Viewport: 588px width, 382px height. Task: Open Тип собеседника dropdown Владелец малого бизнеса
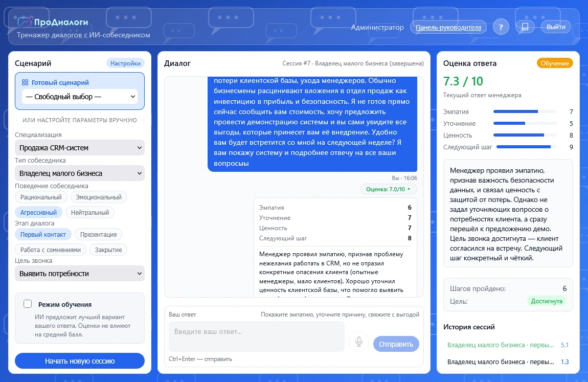click(x=79, y=173)
